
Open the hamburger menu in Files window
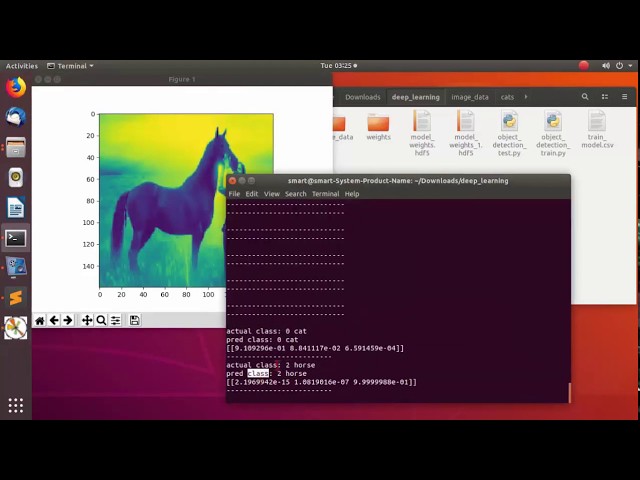click(x=624, y=97)
